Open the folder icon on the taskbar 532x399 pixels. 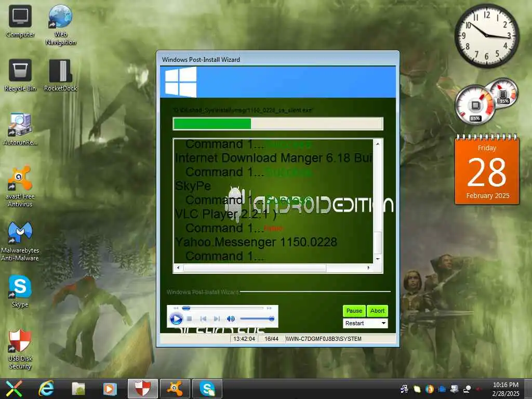coord(78,389)
